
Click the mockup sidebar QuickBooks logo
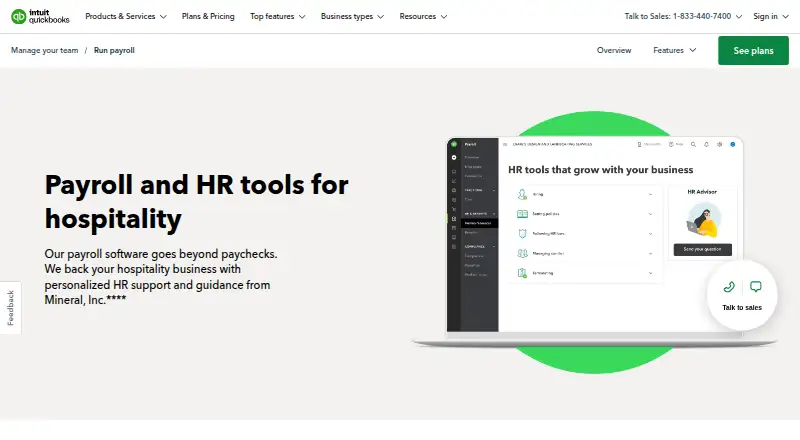454,144
